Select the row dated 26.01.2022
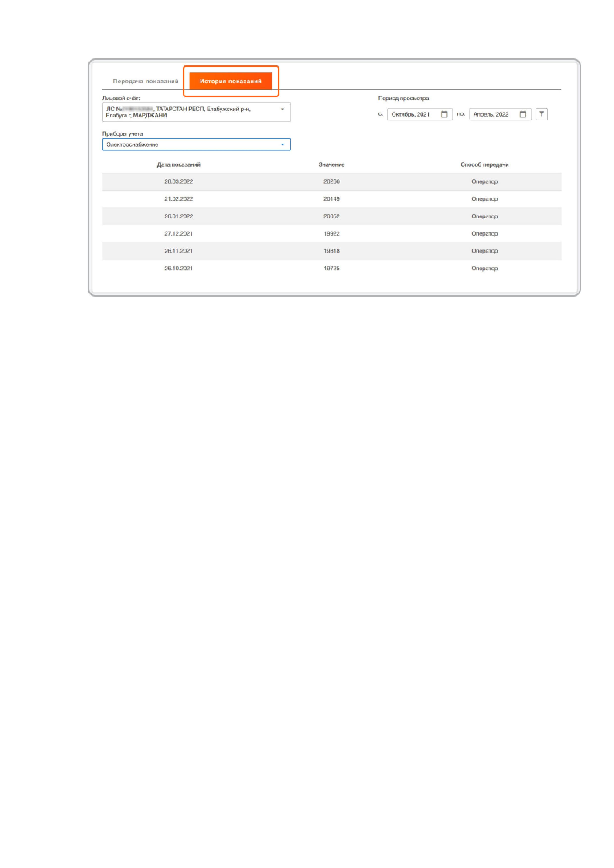 point(178,216)
